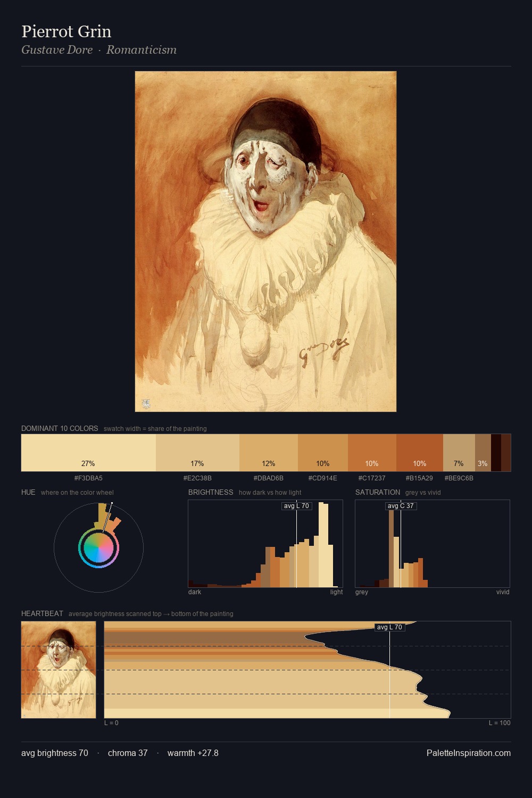The height and width of the screenshot is (798, 532).
Task: Click the #CD914E color swatch
Action: tap(323, 453)
